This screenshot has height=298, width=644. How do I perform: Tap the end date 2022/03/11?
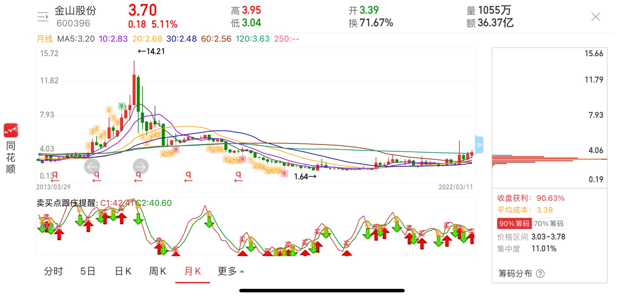pyautogui.click(x=456, y=187)
